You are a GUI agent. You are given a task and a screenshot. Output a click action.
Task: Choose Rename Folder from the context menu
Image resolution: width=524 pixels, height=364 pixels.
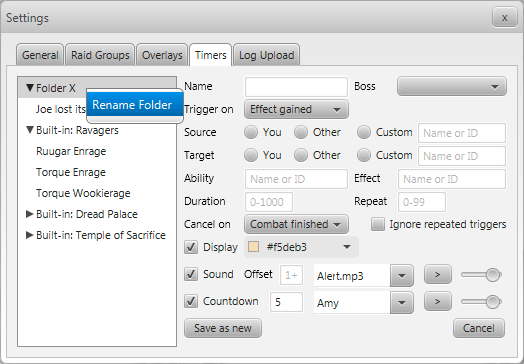[135, 105]
